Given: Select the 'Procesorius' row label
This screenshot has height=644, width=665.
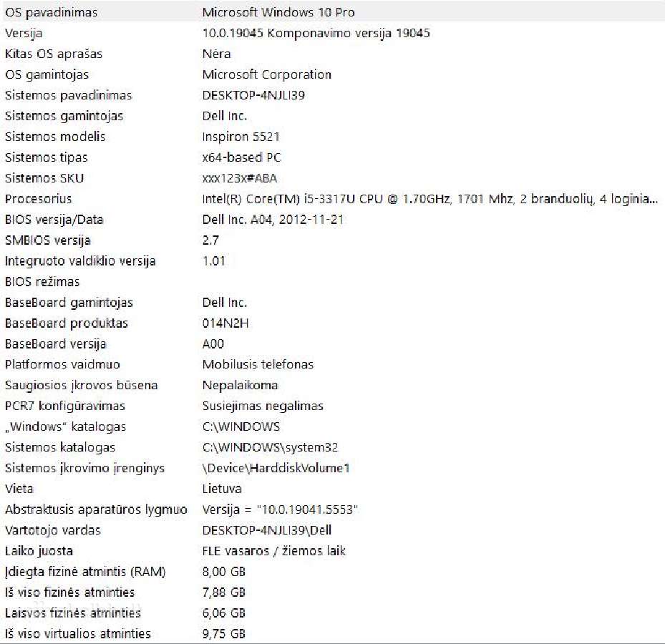Looking at the screenshot, I should (x=38, y=199).
